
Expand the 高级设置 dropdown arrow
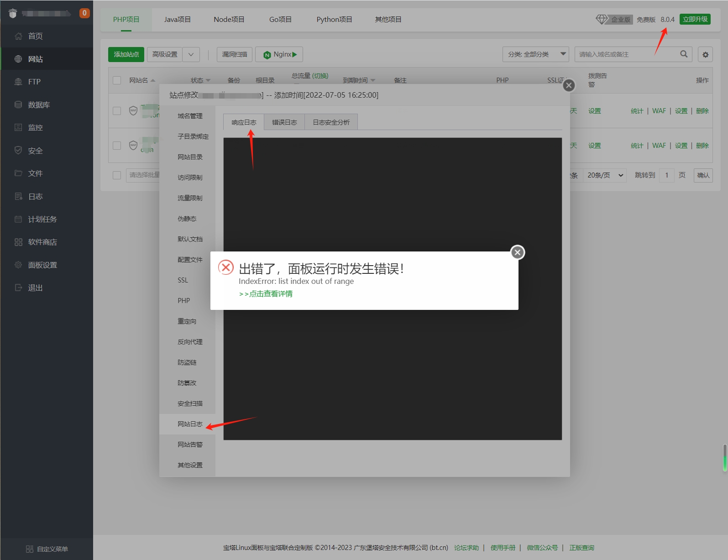pyautogui.click(x=191, y=54)
